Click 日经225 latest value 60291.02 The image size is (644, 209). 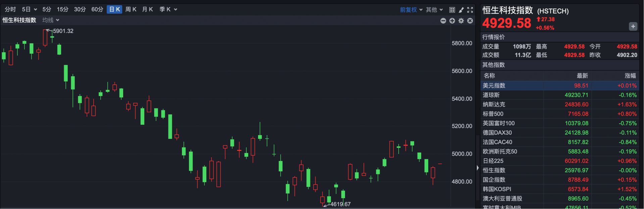576,161
